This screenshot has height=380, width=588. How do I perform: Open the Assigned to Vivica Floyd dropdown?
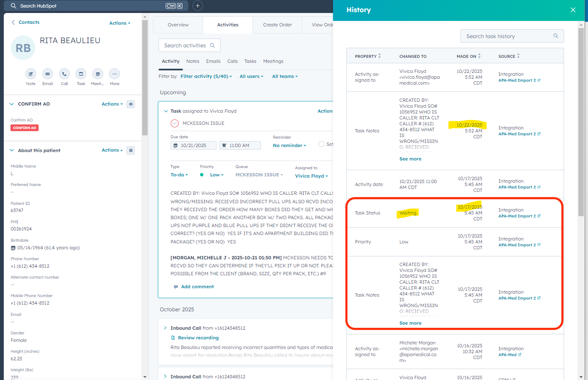311,176
